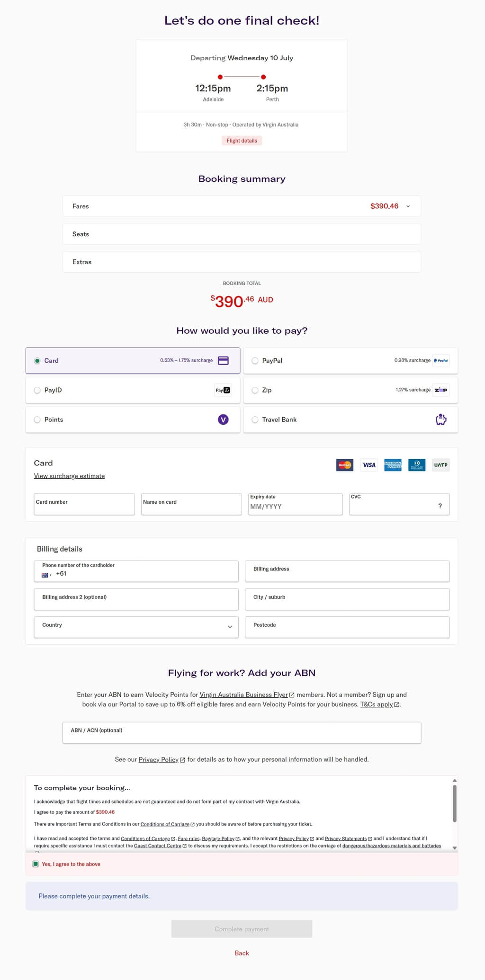485x980 pixels.
Task: Click the CVC help question mark
Action: click(440, 506)
